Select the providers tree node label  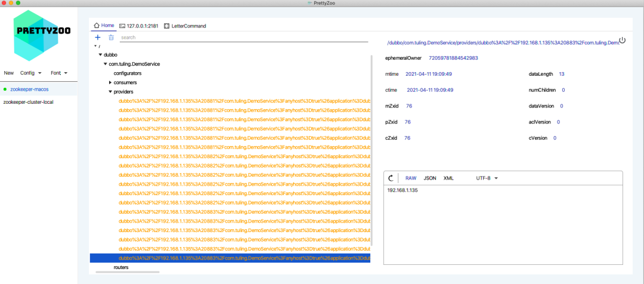click(x=123, y=92)
